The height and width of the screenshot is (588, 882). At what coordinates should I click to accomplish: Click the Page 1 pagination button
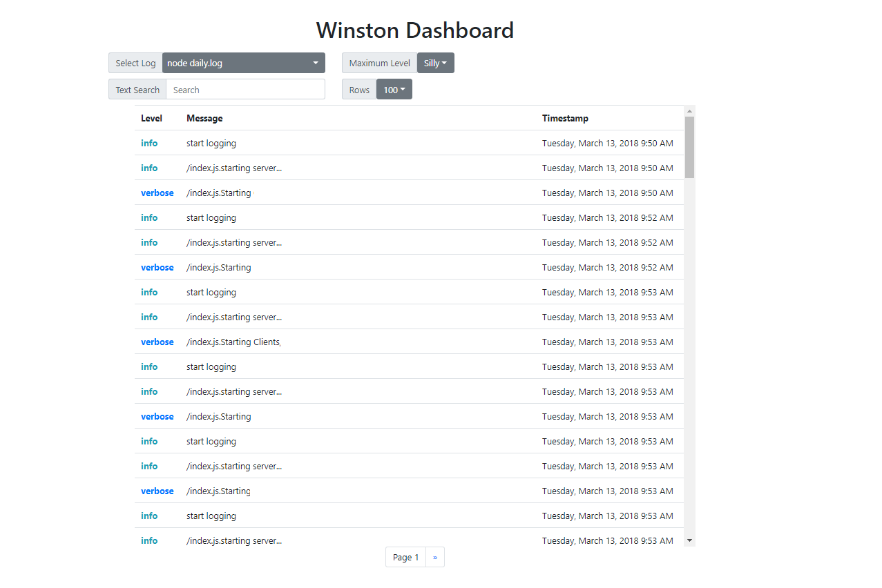point(406,557)
